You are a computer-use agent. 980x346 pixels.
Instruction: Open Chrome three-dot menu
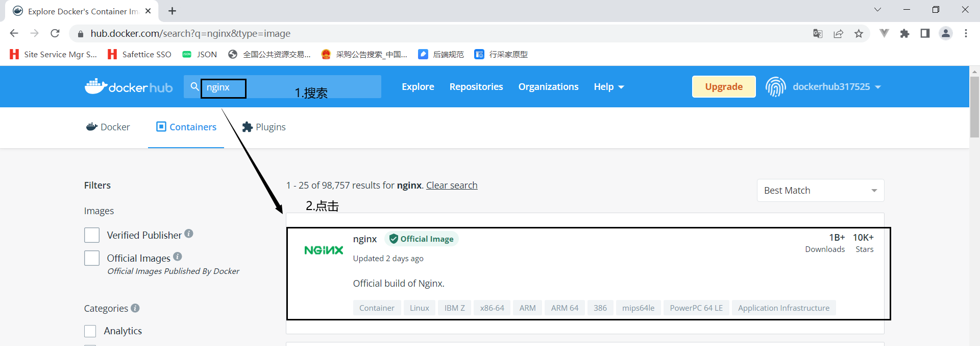click(966, 33)
